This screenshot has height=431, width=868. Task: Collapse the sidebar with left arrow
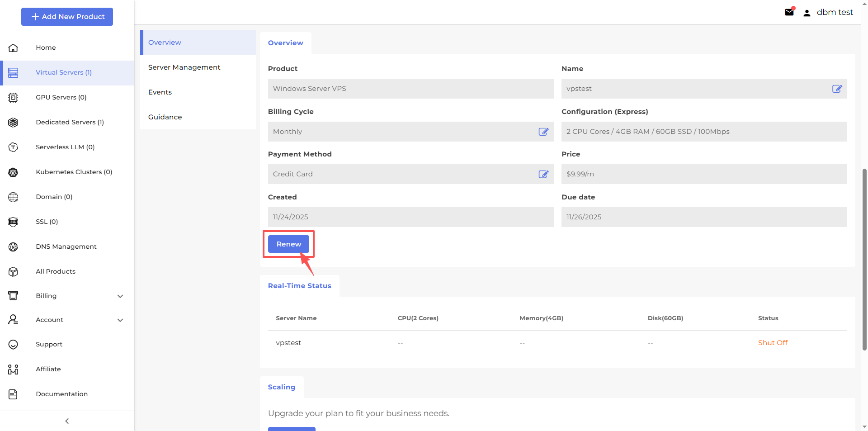tap(67, 421)
